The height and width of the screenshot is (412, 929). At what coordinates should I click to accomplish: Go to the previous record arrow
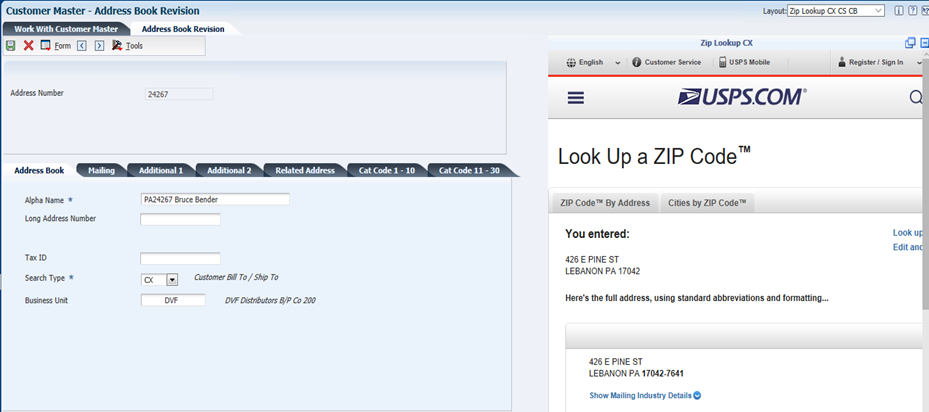82,46
